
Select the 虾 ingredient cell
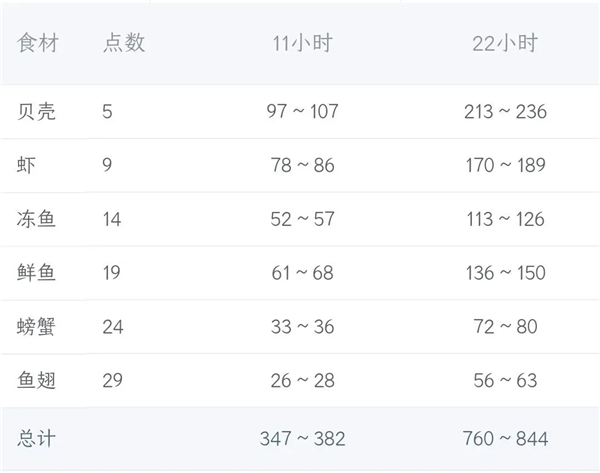(x=27, y=165)
